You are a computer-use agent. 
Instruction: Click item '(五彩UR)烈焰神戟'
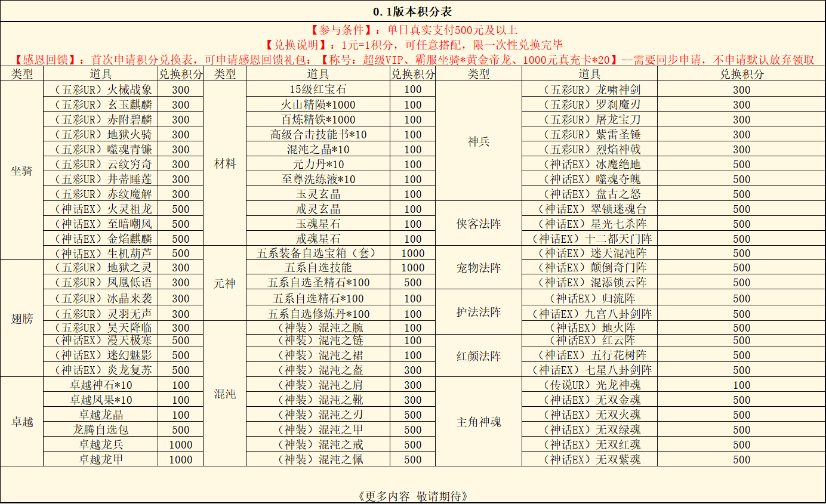click(x=590, y=149)
